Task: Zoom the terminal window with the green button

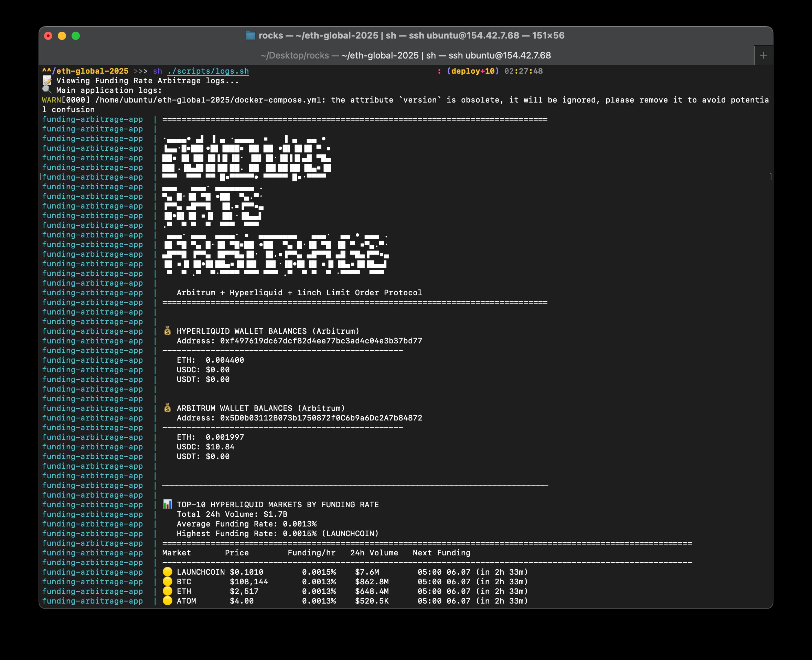Action: [x=76, y=36]
